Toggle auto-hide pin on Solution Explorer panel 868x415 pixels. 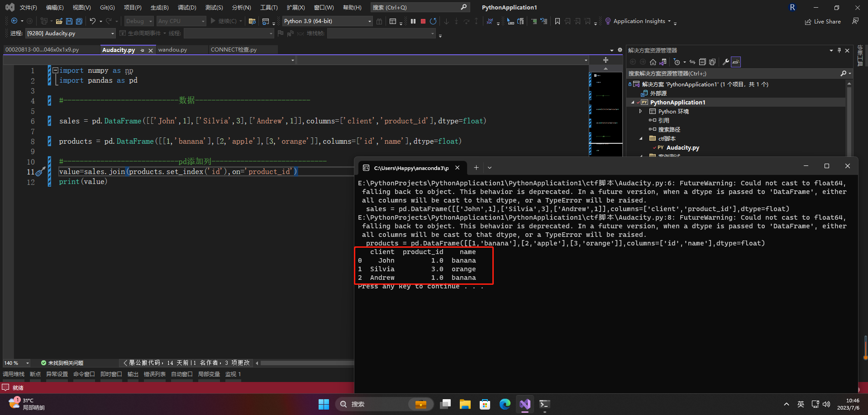coord(839,50)
